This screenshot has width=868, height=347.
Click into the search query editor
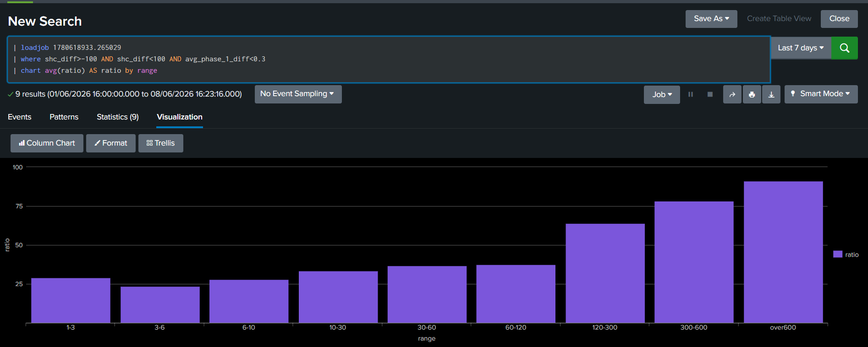pyautogui.click(x=389, y=60)
